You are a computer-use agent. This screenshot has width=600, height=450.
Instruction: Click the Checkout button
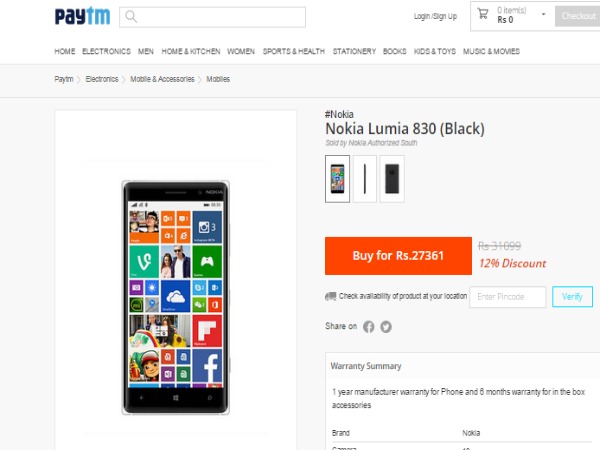pos(578,16)
